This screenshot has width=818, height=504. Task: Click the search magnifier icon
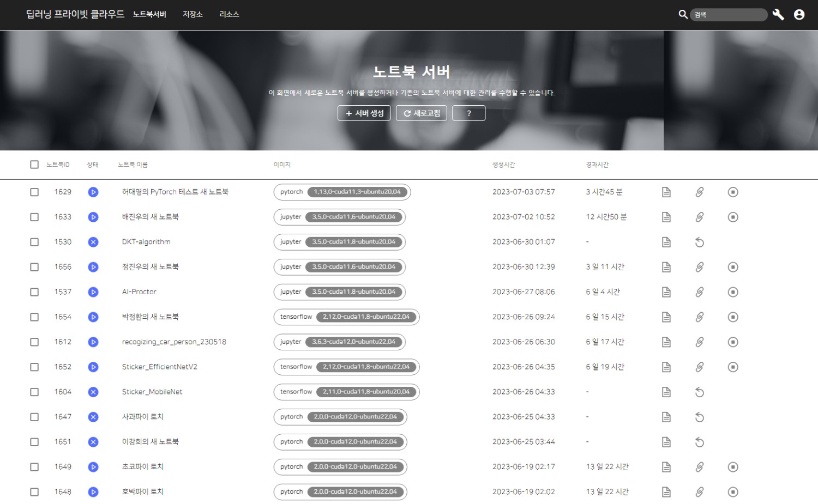683,15
